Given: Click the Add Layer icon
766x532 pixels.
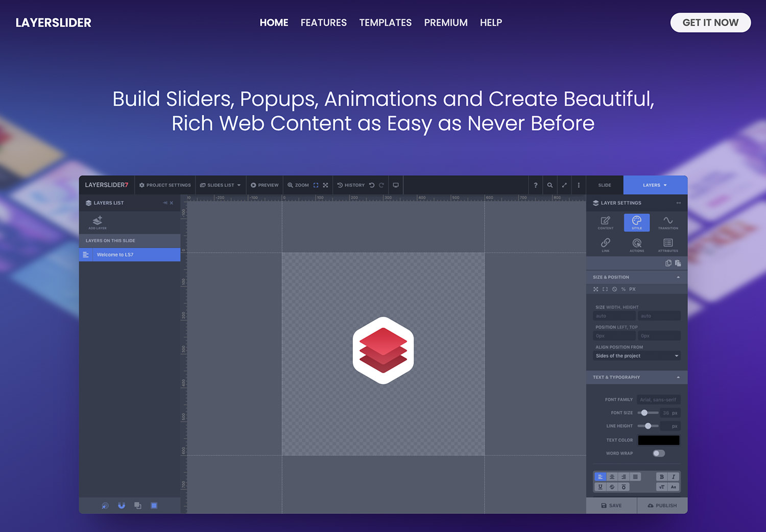Looking at the screenshot, I should (98, 222).
